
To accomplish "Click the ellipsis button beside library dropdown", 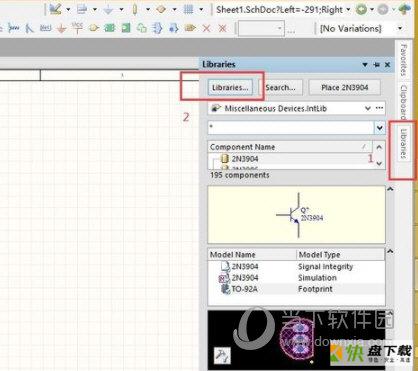I will [x=379, y=108].
